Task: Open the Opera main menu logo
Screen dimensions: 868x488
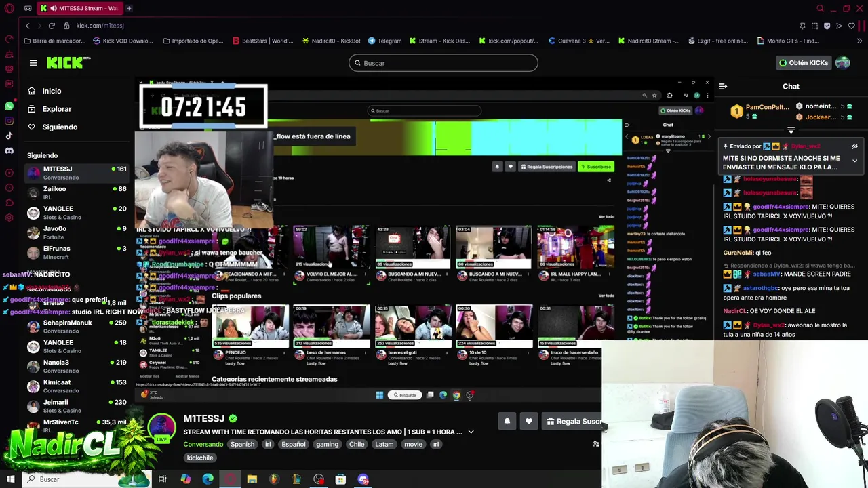Action: pos(9,9)
